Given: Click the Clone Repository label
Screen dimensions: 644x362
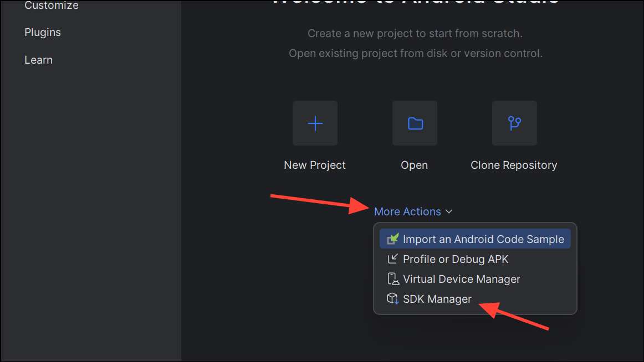Looking at the screenshot, I should 514,165.
